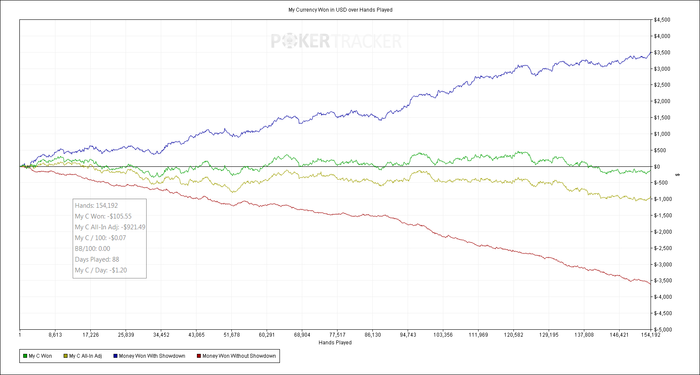Viewport: 700px width, 375px height.
Task: Click the x-axis label '8,613'
Action: tap(55, 334)
